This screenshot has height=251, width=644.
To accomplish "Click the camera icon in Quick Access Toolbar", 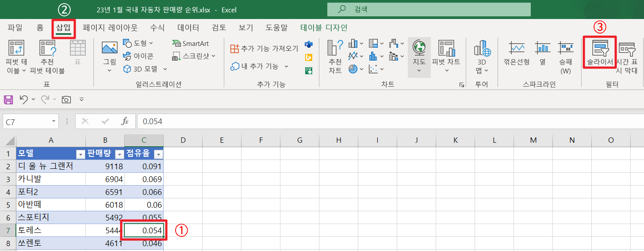I will click(x=66, y=99).
